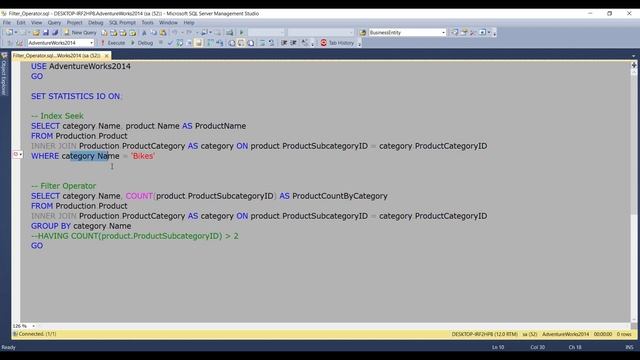Click the New Project icon
This screenshot has height=360, width=640.
pyautogui.click(x=9, y=32)
